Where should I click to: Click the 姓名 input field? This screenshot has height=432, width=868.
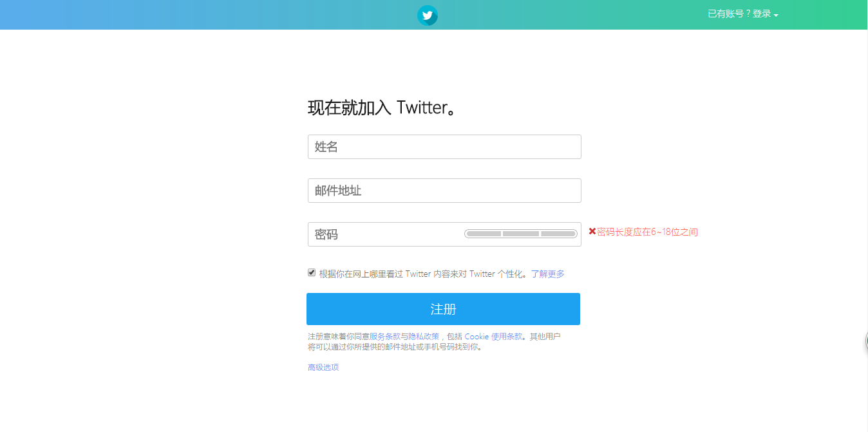(444, 147)
